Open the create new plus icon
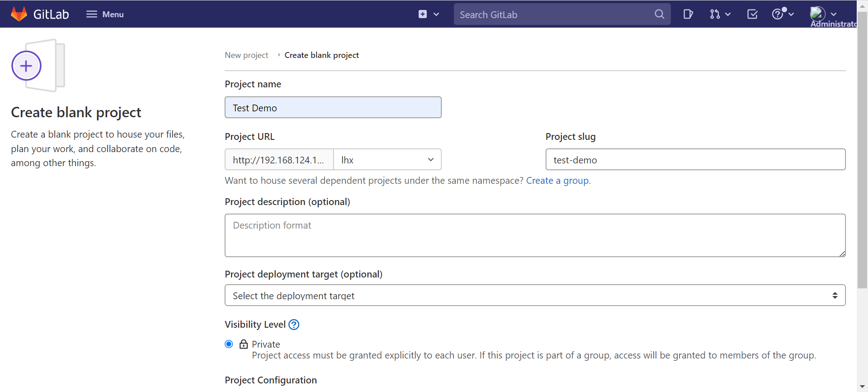 pyautogui.click(x=423, y=14)
